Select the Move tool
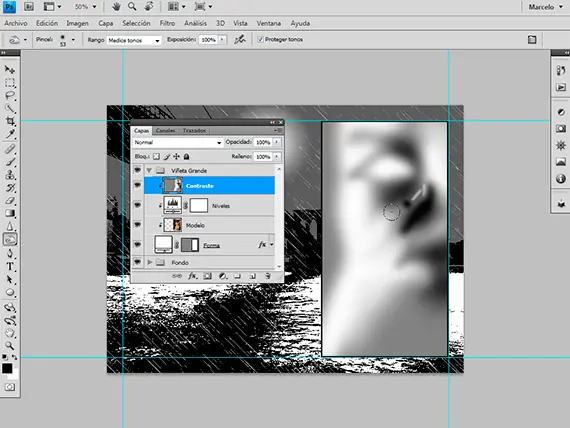The height and width of the screenshot is (428, 570). tap(10, 69)
